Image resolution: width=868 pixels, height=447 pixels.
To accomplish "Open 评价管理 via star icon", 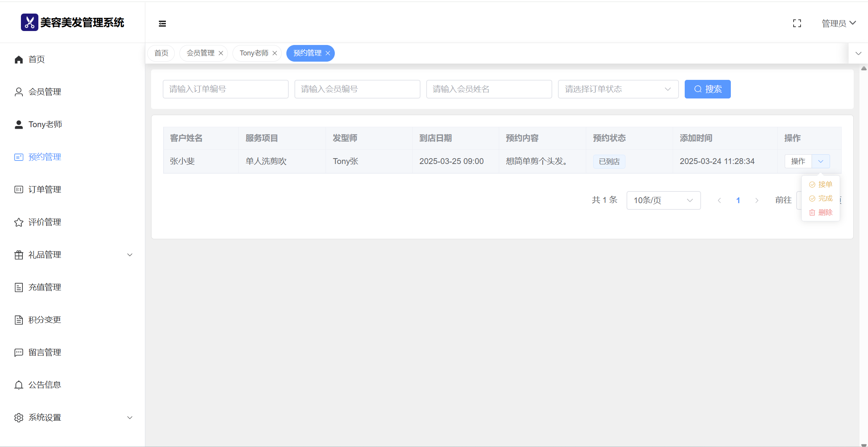I will pyautogui.click(x=19, y=222).
